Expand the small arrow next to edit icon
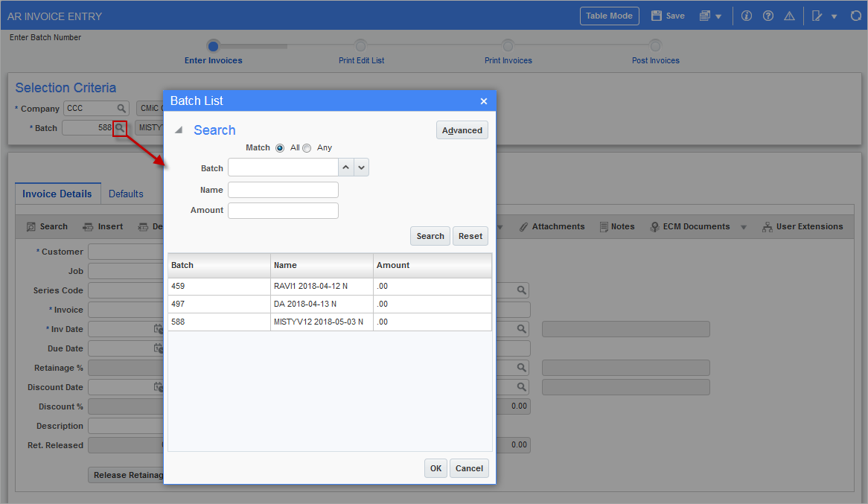The width and height of the screenshot is (868, 504). (x=834, y=16)
